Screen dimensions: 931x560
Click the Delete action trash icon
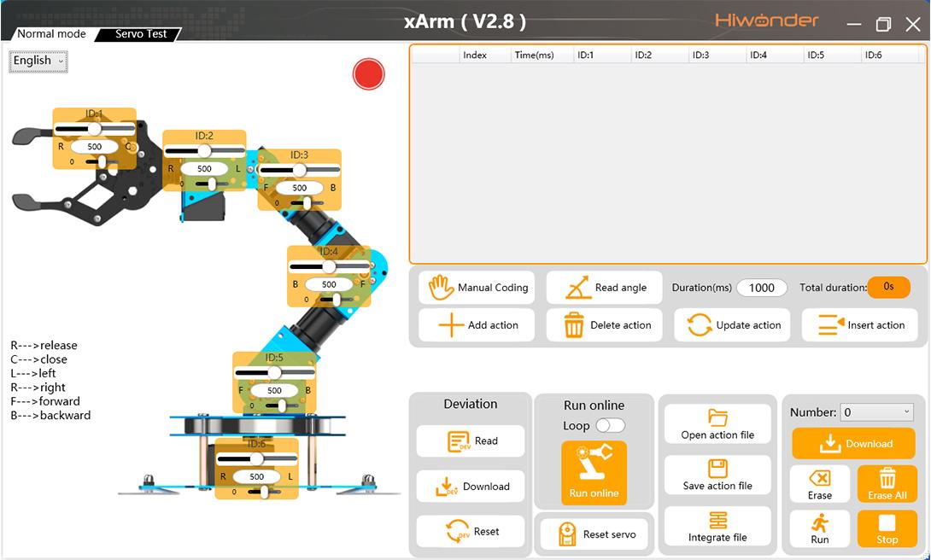[x=574, y=325]
